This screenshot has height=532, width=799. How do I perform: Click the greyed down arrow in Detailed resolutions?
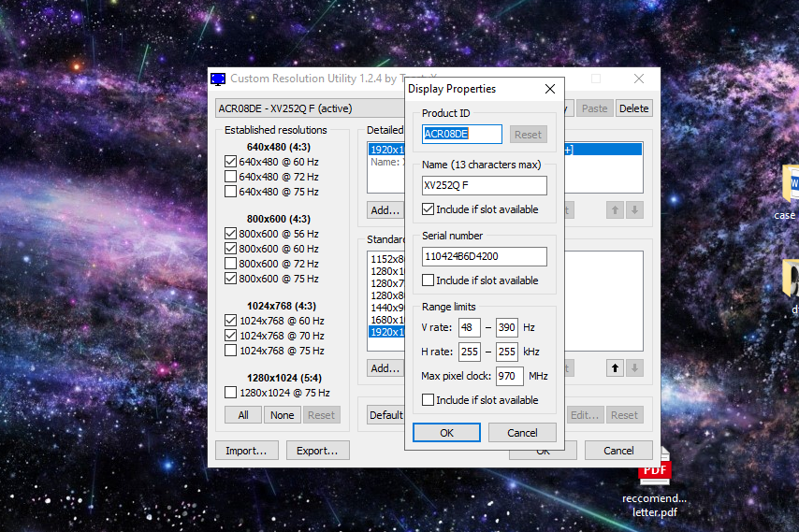(635, 210)
